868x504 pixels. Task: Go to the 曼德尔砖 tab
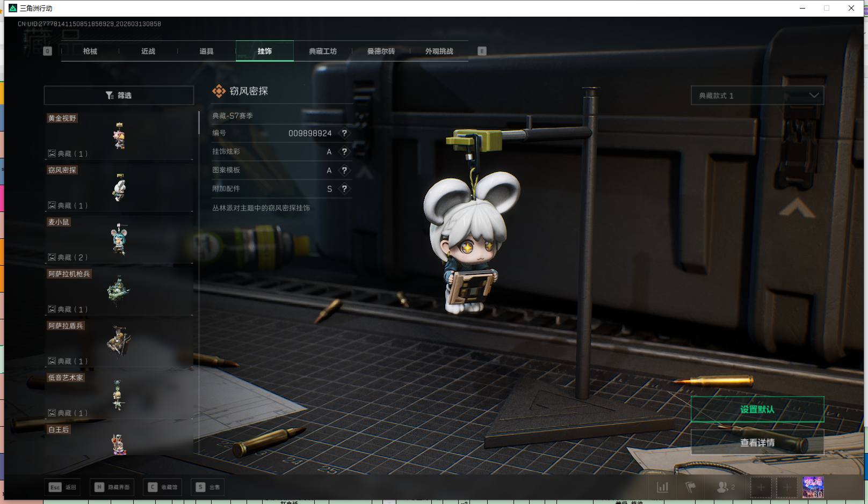click(x=381, y=52)
